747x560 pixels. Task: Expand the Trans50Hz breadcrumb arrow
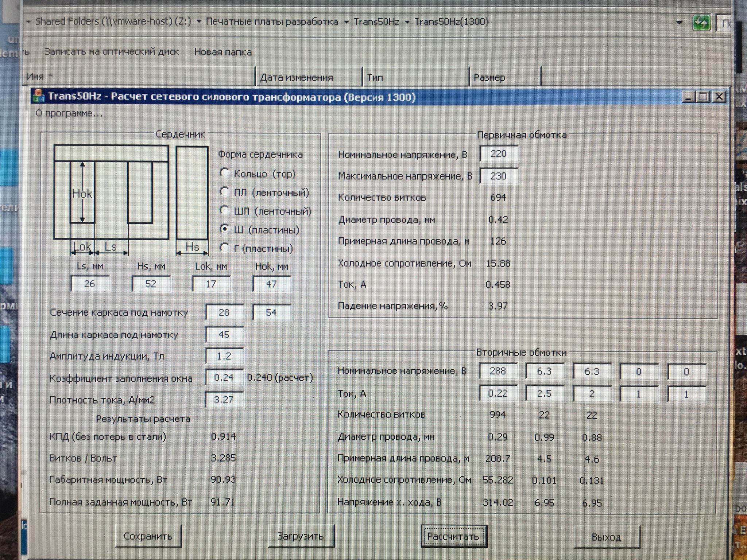407,22
